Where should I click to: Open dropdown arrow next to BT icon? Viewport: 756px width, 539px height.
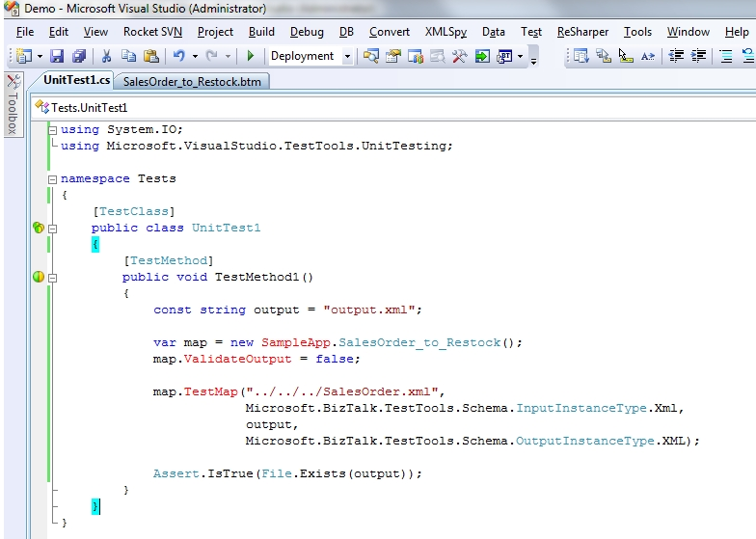click(x=521, y=56)
